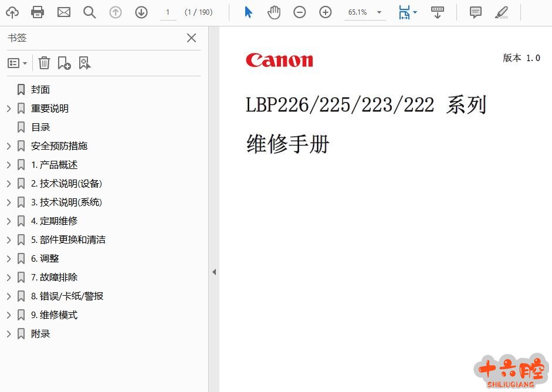Click the zoom out minus button
552x392 pixels.
coord(300,12)
